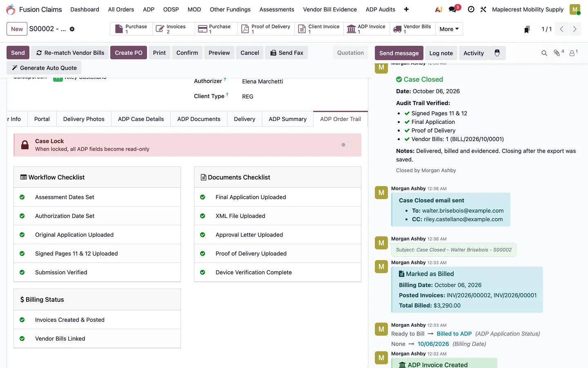Open the activities clock icon
The width and height of the screenshot is (588, 368).
[x=471, y=9]
